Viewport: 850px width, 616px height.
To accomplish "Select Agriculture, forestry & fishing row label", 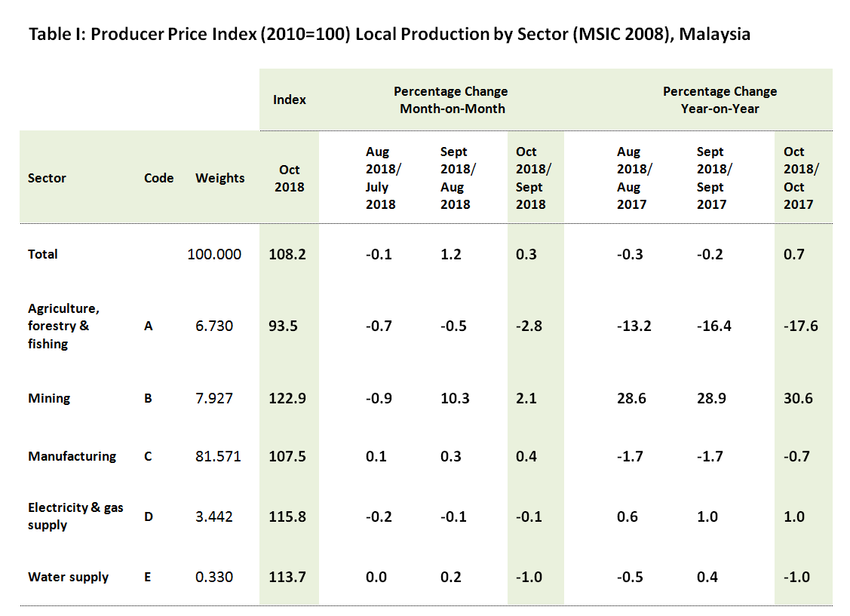I will tap(63, 326).
